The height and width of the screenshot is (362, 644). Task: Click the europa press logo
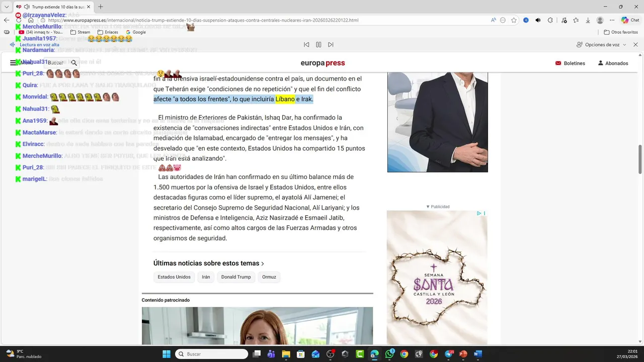[x=323, y=63]
